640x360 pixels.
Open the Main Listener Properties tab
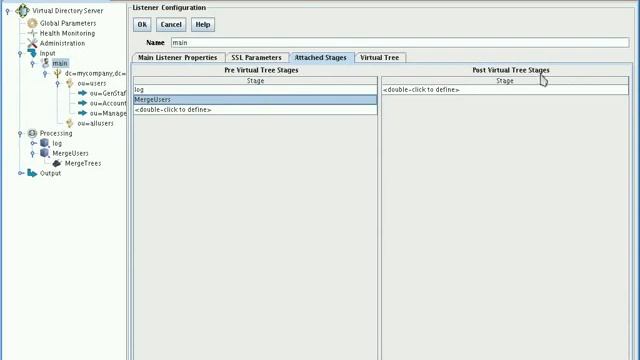[178, 58]
